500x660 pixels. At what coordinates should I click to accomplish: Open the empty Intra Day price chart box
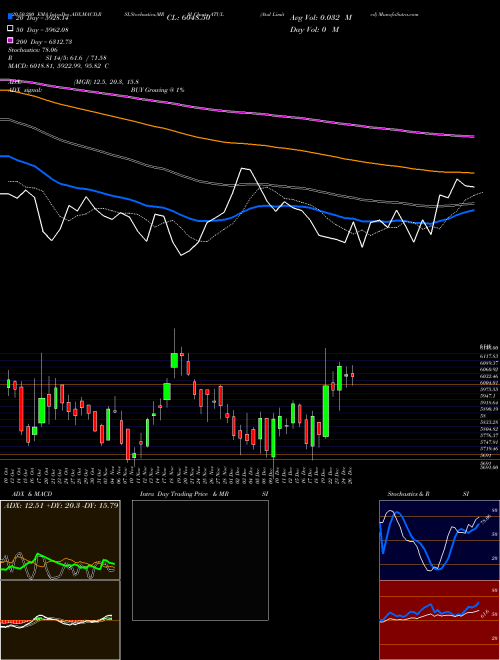200,560
